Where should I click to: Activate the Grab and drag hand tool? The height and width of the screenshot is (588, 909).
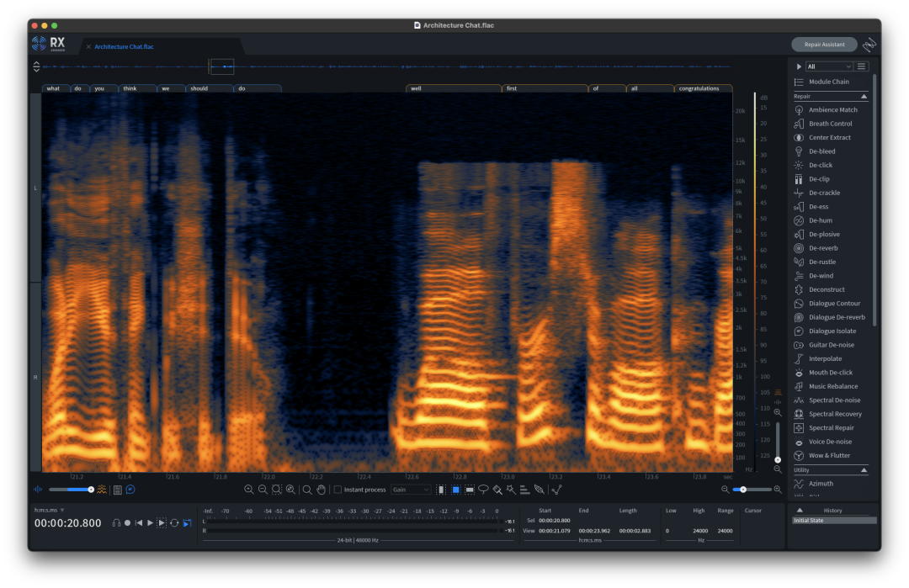(321, 490)
